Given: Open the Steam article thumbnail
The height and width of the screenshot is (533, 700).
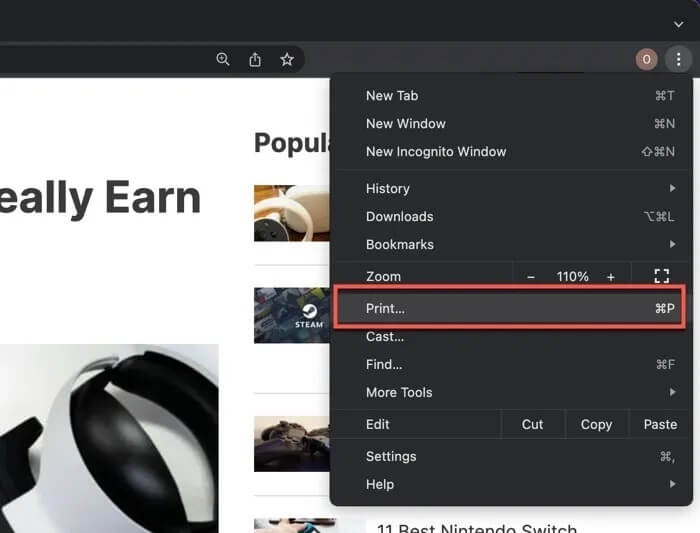Looking at the screenshot, I should (x=291, y=315).
